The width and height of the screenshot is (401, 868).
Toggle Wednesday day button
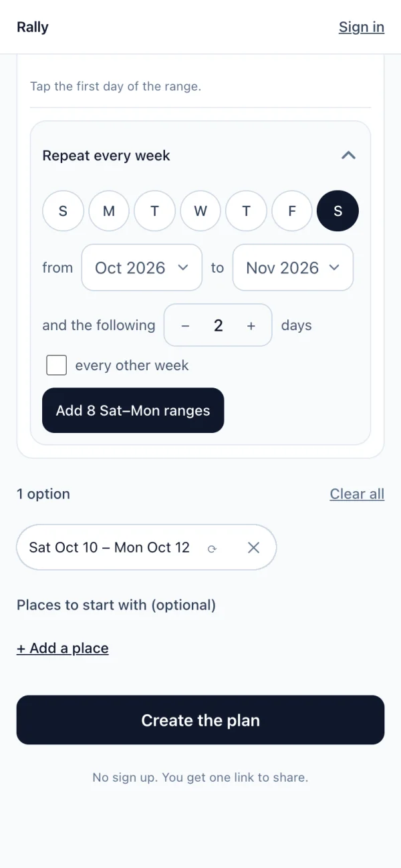tap(200, 211)
